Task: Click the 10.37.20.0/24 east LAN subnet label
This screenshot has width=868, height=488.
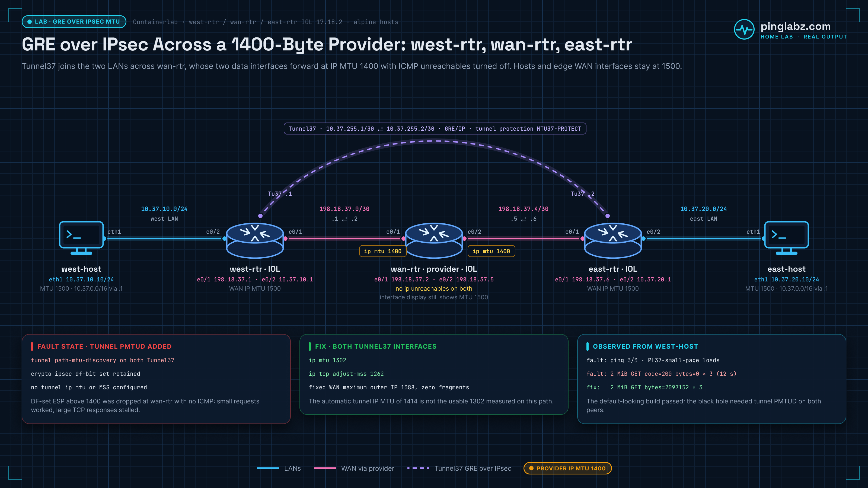Action: tap(703, 209)
